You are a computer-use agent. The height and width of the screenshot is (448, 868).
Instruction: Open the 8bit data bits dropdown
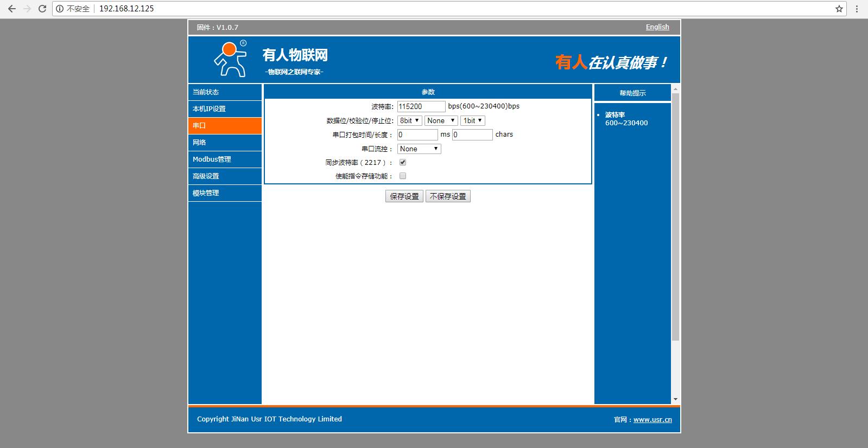coord(409,120)
